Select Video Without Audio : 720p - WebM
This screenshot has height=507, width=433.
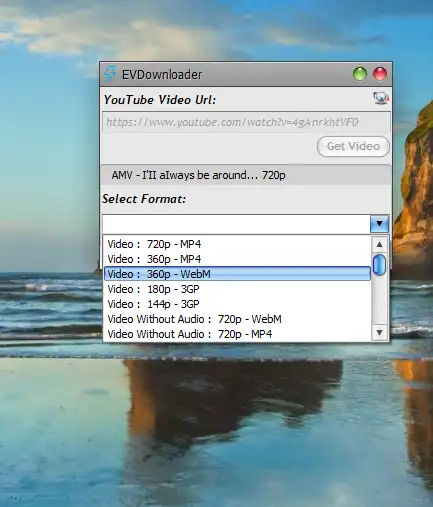[x=237, y=319]
